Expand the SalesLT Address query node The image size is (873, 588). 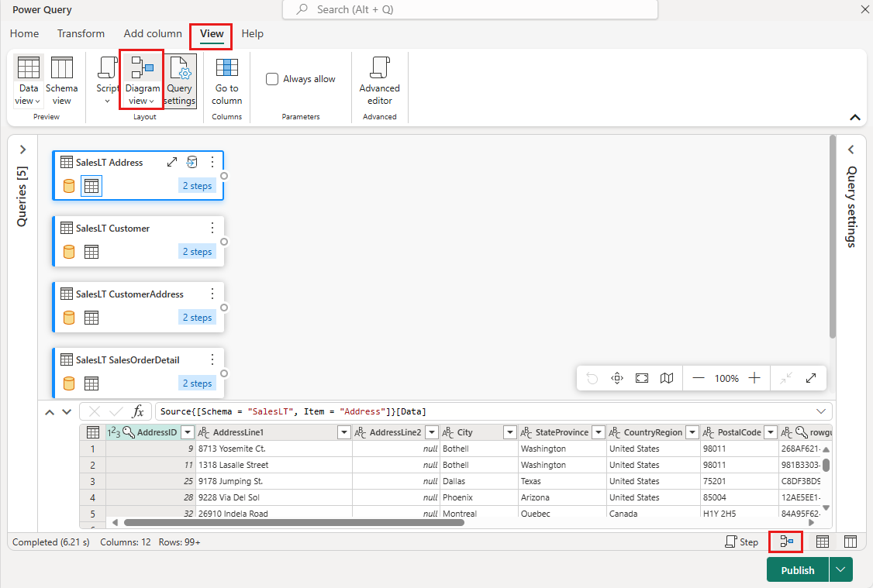click(172, 162)
